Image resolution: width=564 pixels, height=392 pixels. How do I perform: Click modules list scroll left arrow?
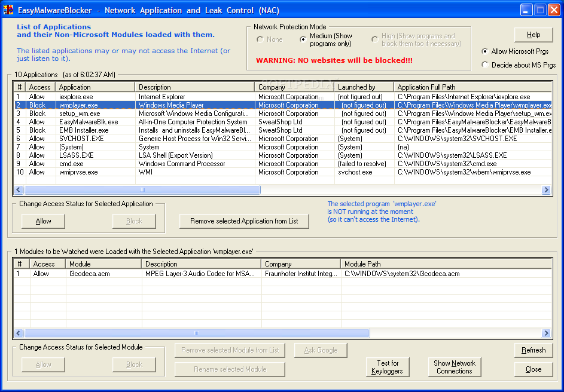(19, 333)
